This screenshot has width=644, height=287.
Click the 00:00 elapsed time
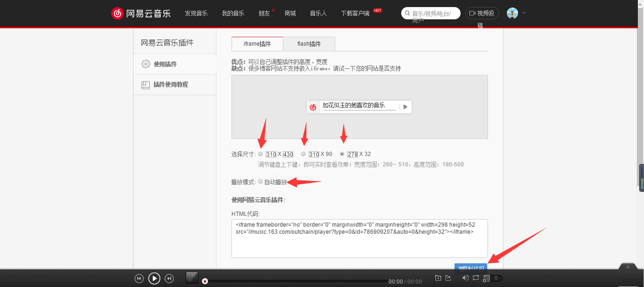click(396, 281)
